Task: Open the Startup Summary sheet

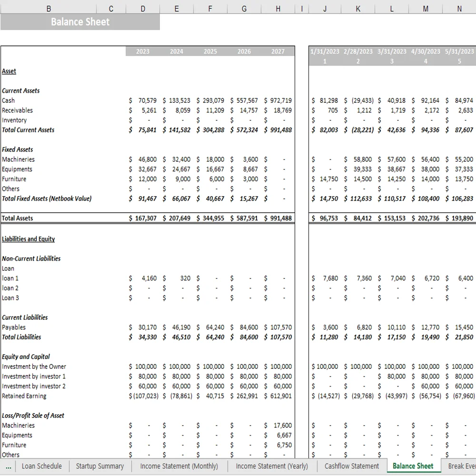Action: (x=99, y=466)
